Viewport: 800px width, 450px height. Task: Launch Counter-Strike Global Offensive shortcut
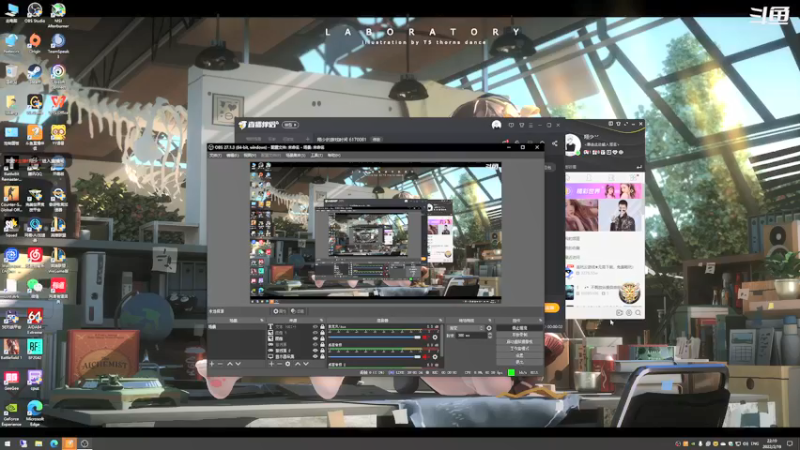point(11,199)
